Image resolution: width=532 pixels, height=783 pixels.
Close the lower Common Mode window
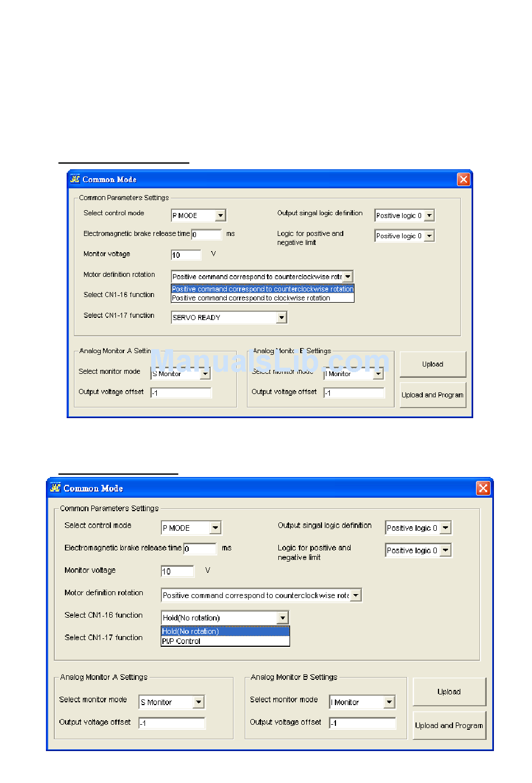[x=483, y=488]
